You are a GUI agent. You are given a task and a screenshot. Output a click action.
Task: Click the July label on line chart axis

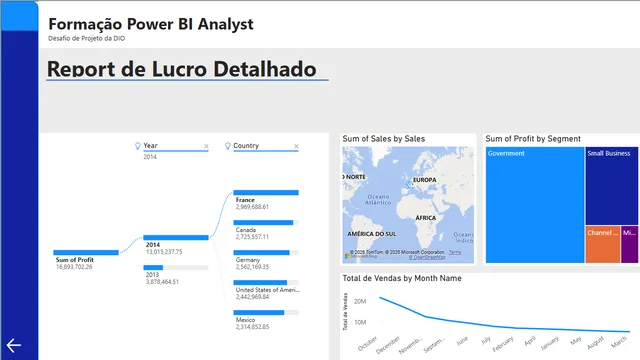[x=486, y=340]
